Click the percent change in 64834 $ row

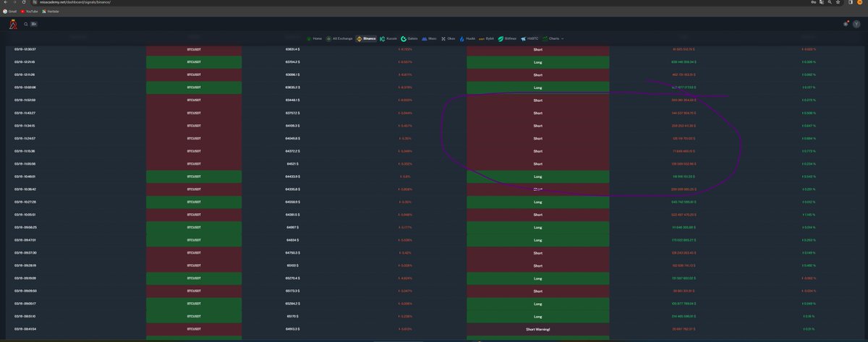(x=406, y=239)
